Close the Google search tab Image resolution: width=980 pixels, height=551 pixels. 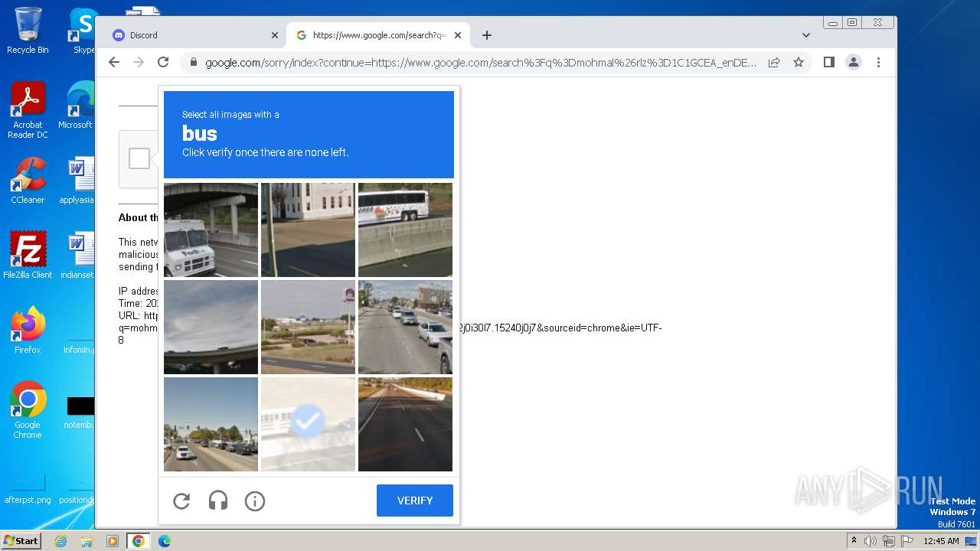pos(458,35)
